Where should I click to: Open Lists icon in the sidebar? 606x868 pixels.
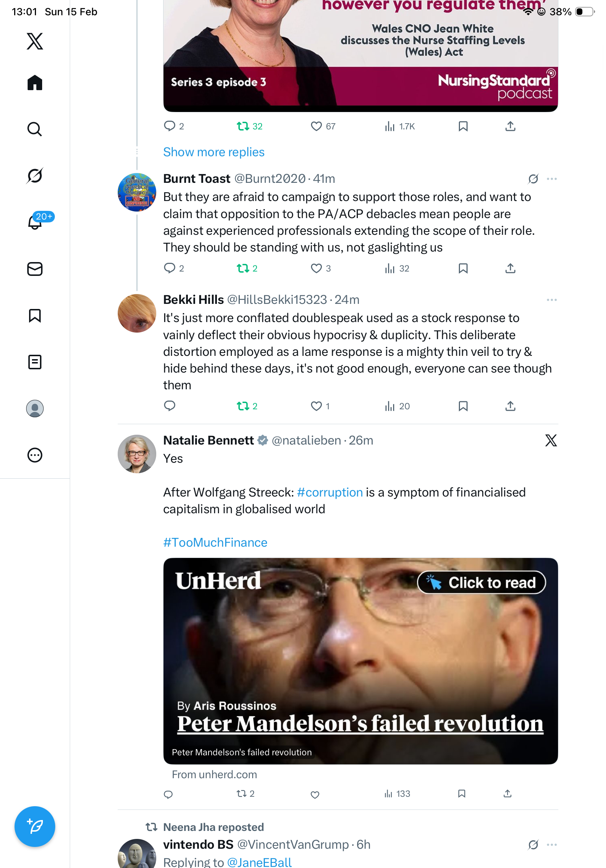pos(35,362)
